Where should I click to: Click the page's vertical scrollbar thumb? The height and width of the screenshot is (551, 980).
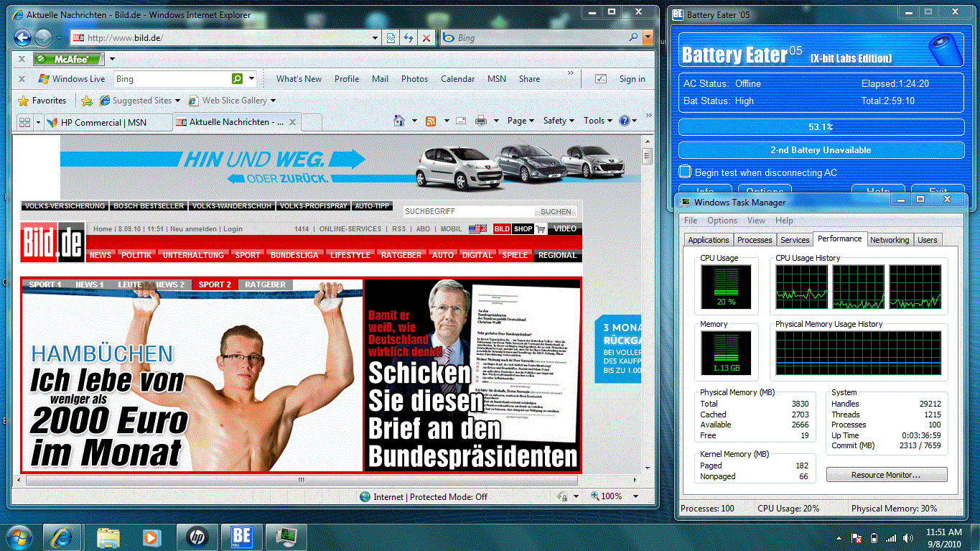(647, 155)
